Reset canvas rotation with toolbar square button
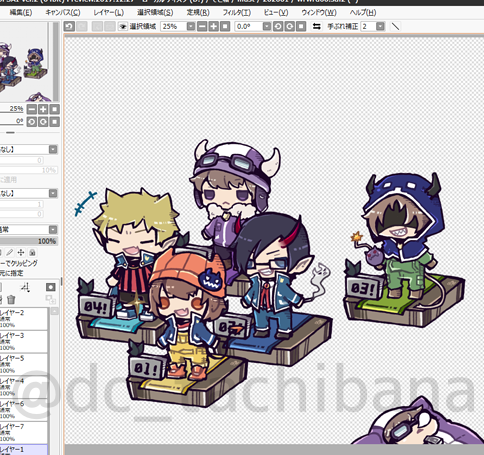Image resolution: width=484 pixels, height=455 pixels. (301, 26)
